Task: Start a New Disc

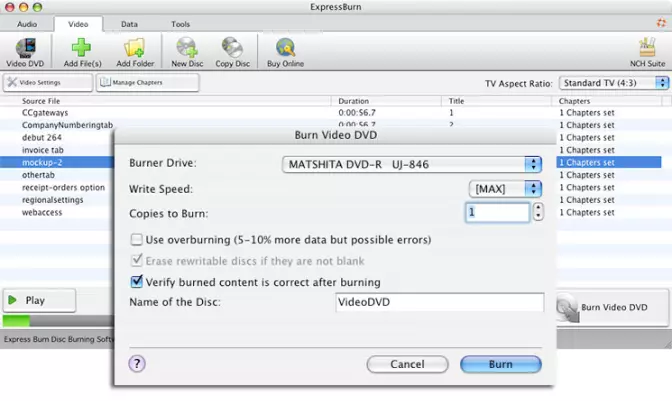Action: tap(187, 53)
